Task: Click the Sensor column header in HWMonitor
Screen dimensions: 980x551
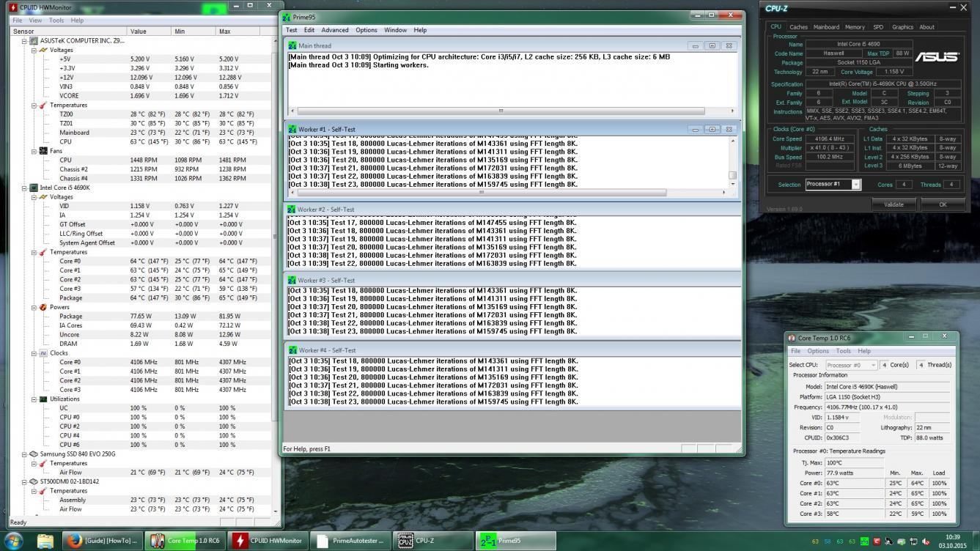Action: 69,32
